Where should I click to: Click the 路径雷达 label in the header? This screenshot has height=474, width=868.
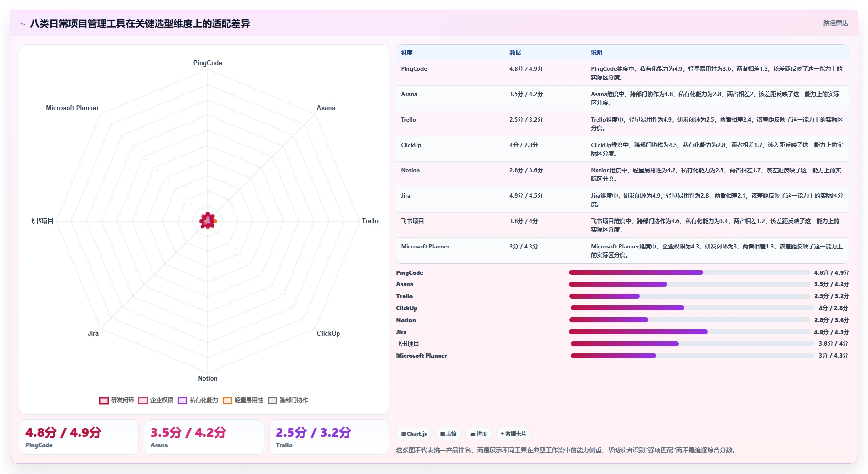(x=835, y=23)
